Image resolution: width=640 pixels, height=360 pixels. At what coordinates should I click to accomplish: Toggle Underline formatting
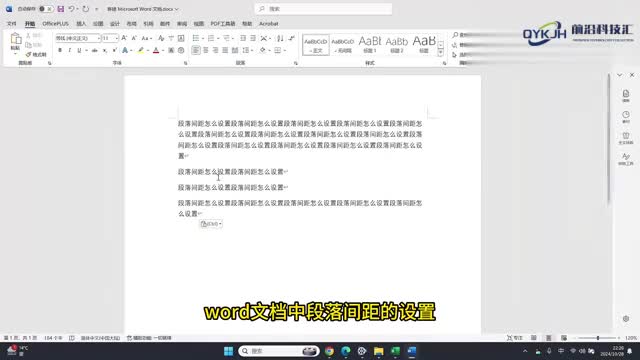click(79, 50)
